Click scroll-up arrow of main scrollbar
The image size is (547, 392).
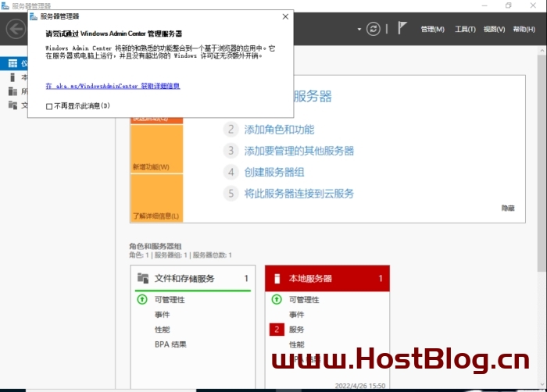(x=542, y=51)
